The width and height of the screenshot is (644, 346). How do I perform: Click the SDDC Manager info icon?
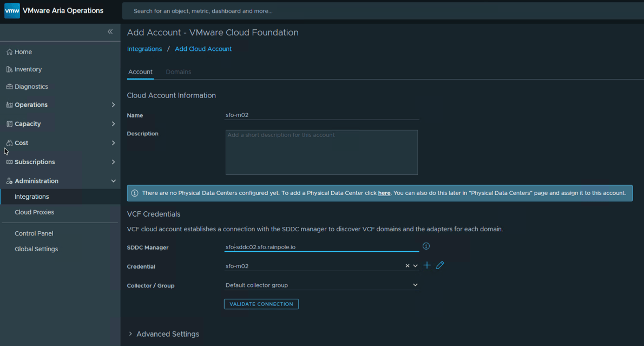426,246
